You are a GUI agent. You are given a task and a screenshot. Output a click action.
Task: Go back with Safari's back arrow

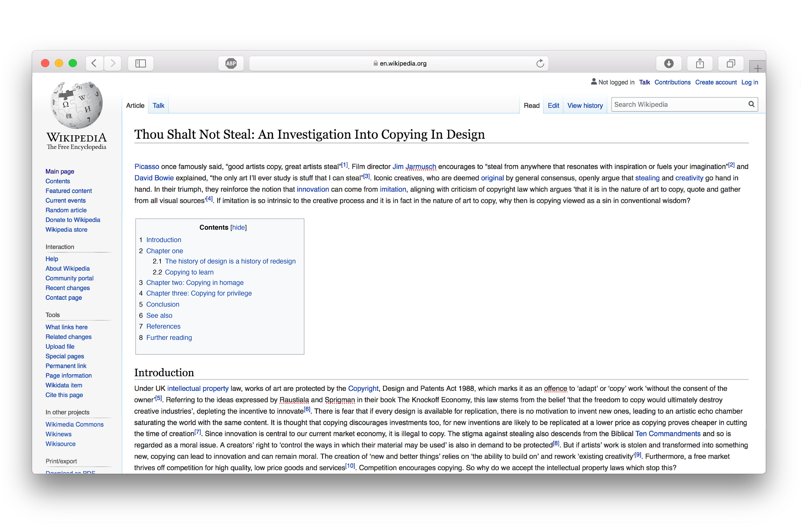pyautogui.click(x=94, y=63)
